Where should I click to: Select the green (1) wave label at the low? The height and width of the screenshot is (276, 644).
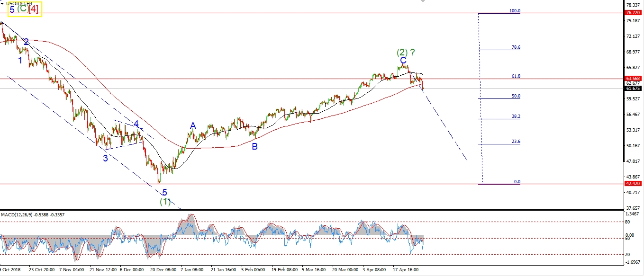click(x=164, y=202)
